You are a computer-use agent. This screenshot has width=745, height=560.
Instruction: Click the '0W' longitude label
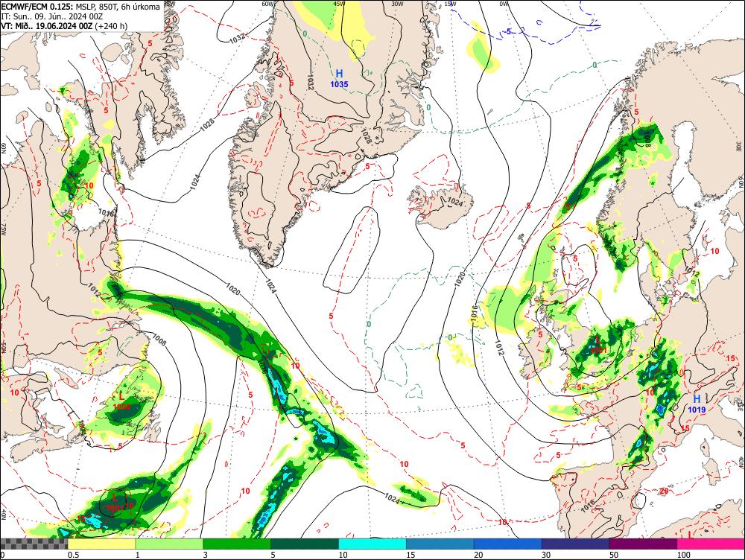point(504,3)
